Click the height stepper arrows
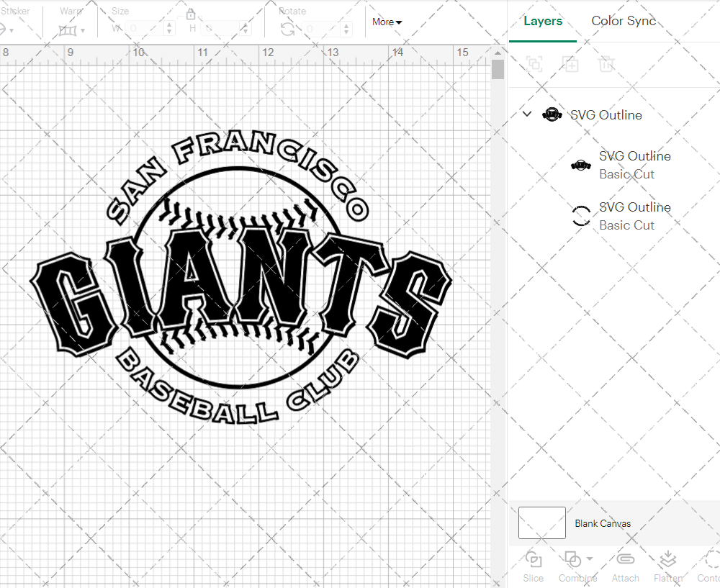Image resolution: width=720 pixels, height=588 pixels. 246,29
